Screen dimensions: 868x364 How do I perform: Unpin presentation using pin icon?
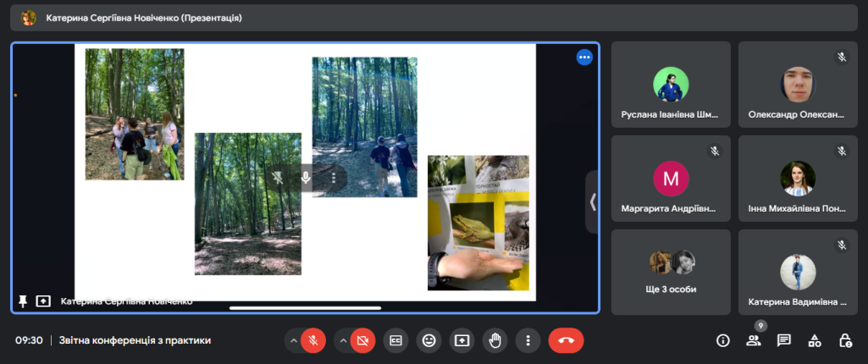tap(23, 301)
